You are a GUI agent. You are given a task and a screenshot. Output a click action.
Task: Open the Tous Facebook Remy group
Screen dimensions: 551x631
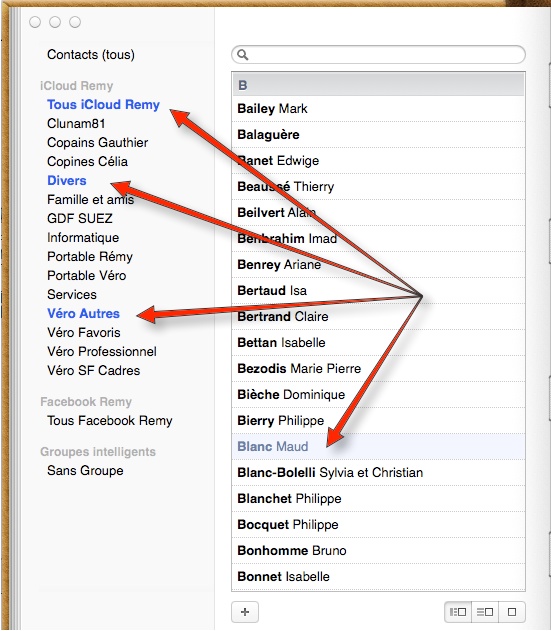(x=109, y=421)
